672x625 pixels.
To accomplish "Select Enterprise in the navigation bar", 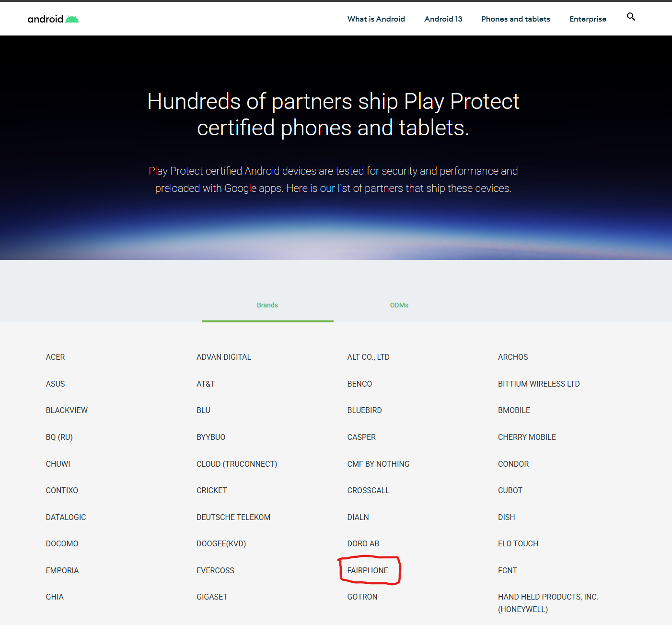I will coord(588,19).
